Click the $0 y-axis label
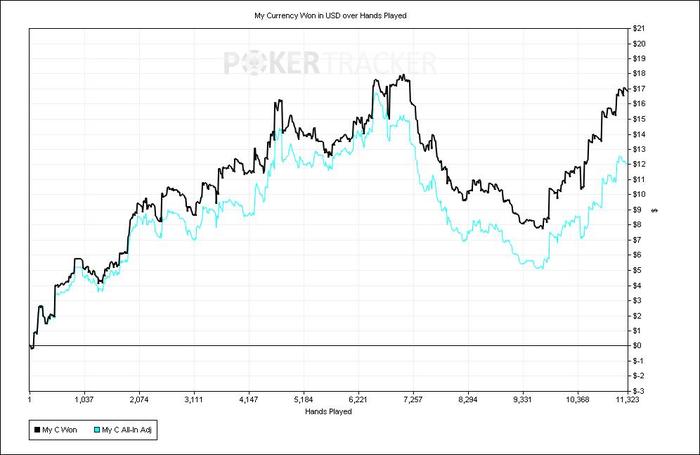The height and width of the screenshot is (455, 700). (x=638, y=346)
